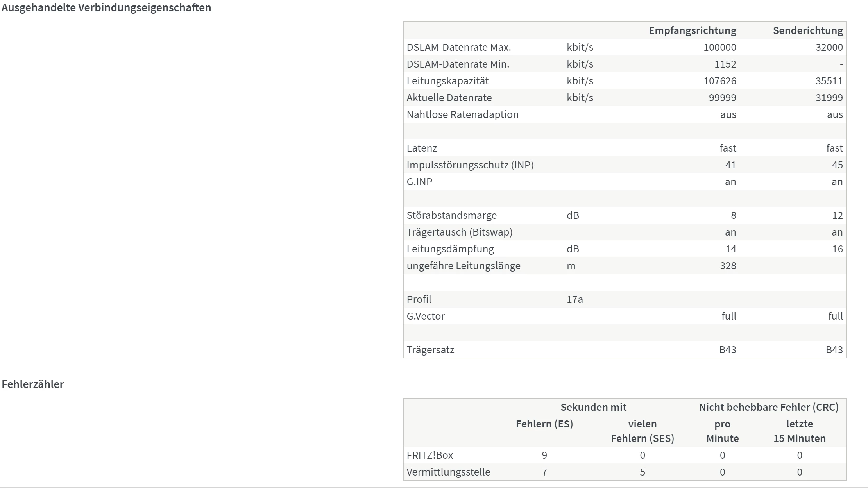Click the Fehlerzähler section heading
This screenshot has width=868, height=490.
point(33,384)
